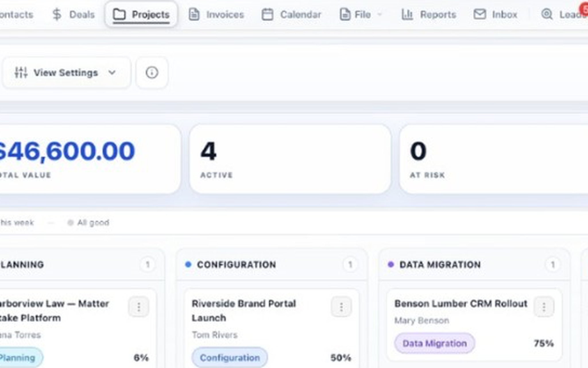
Task: Open the Deals tab
Action: [73, 14]
